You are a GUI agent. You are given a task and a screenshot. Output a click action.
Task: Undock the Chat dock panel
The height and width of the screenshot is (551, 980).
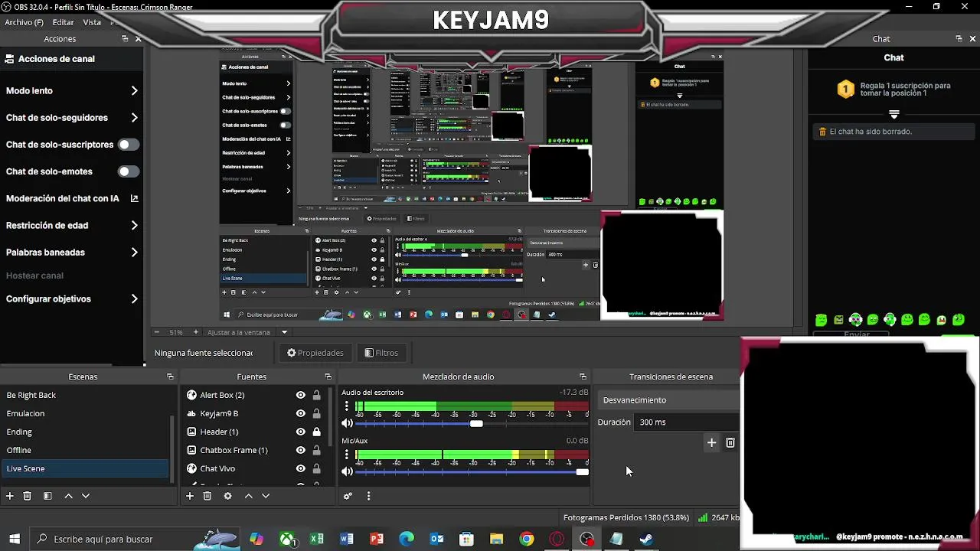pyautogui.click(x=959, y=38)
